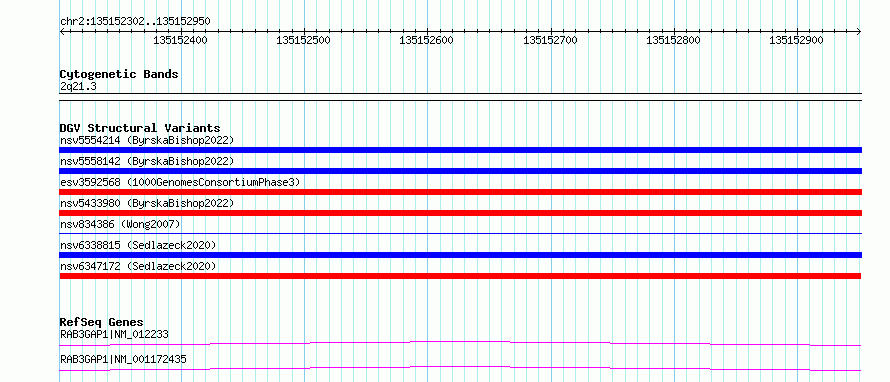Open variant label nsv5554214 (ByrskaBishop2022)
Viewport: 890px width, 382px height.
146,140
